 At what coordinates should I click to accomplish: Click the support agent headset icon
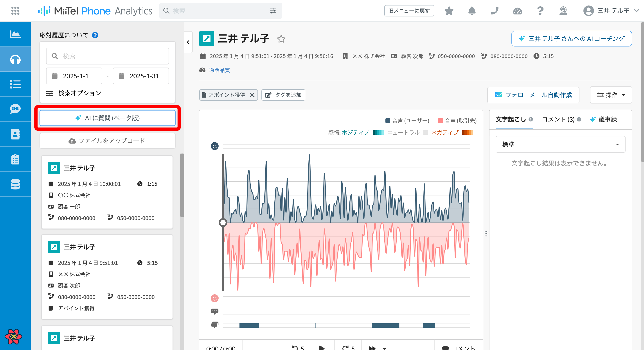pyautogui.click(x=563, y=11)
